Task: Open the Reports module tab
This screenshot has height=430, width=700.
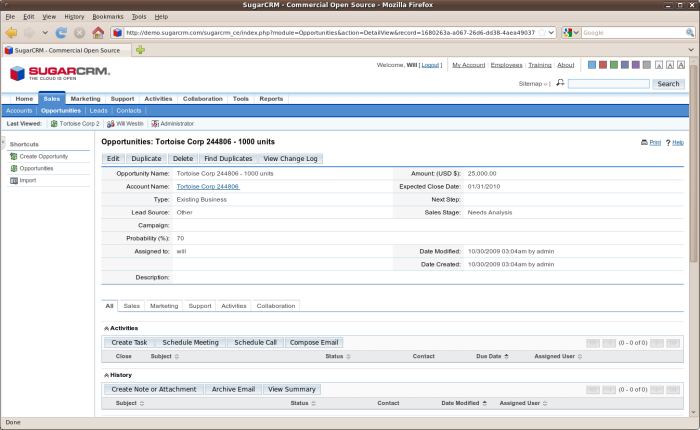Action: coord(271,99)
